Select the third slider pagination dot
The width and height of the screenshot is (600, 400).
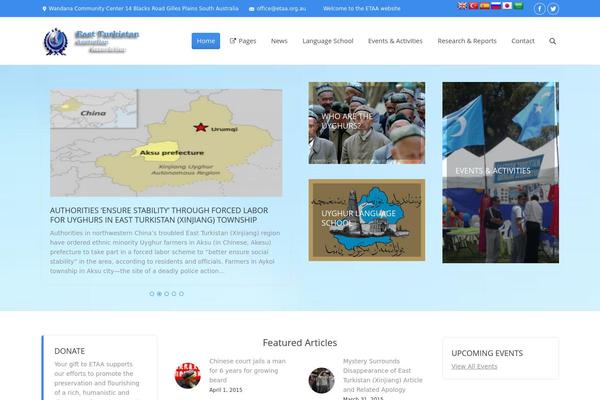click(x=166, y=294)
